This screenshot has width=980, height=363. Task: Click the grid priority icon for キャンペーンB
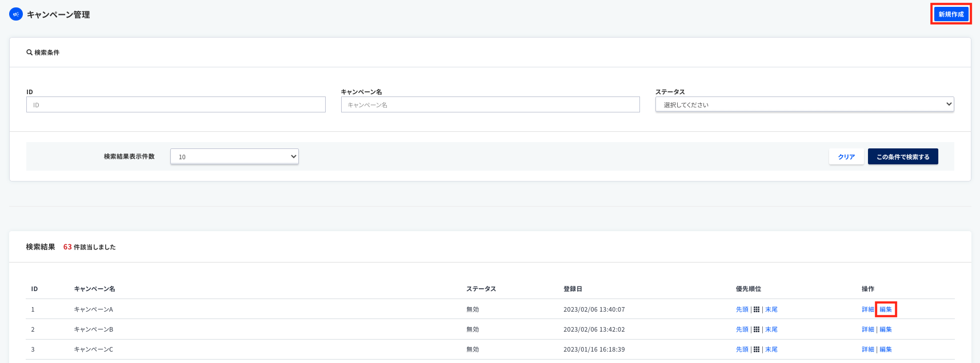[x=757, y=329]
